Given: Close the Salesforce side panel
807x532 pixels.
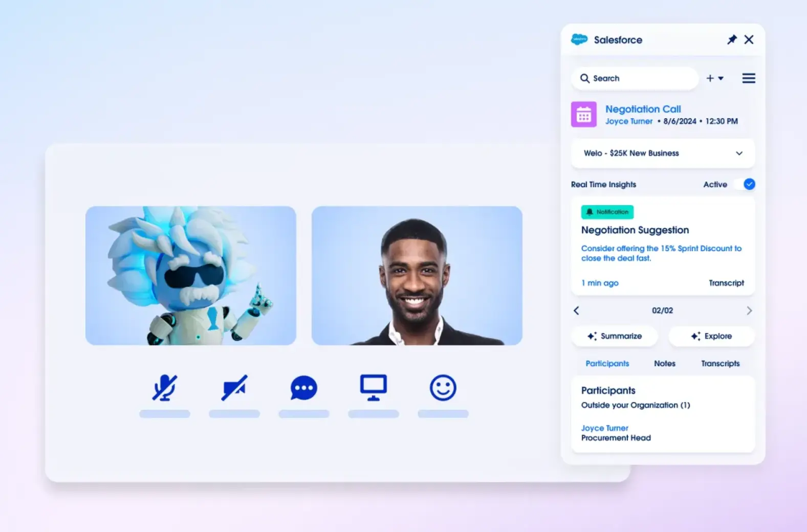Looking at the screenshot, I should tap(749, 39).
